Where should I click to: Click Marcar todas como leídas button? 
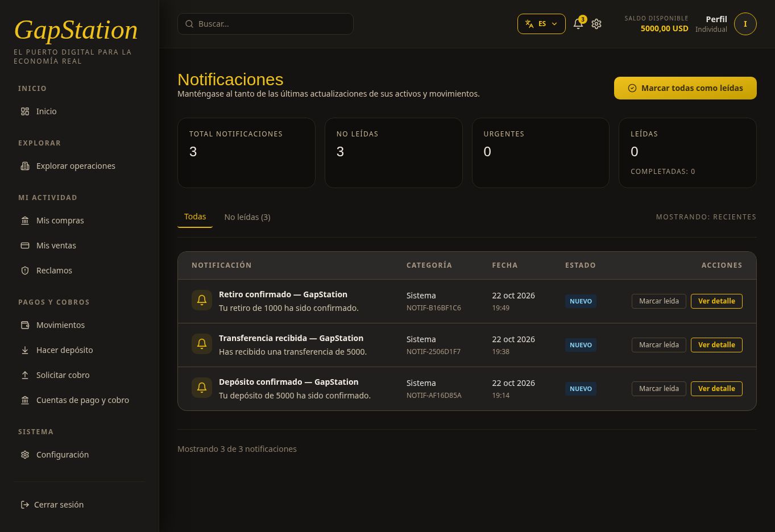(685, 88)
